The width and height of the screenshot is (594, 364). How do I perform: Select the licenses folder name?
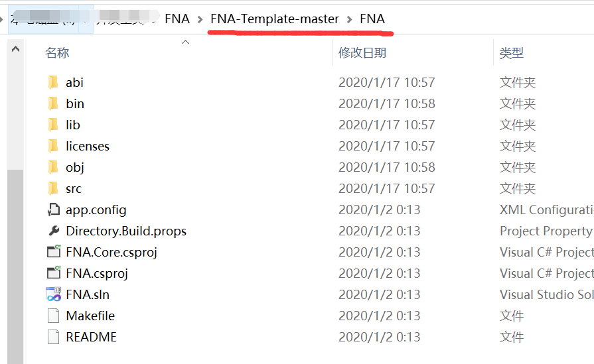88,146
